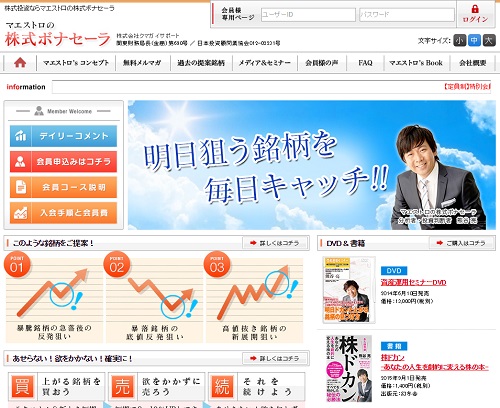
Task: Click the 上がる銘柄を買おう card
Action: [56, 387]
